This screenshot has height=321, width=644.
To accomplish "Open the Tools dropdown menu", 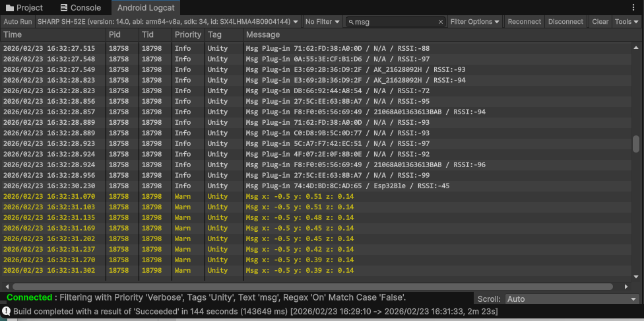I will [x=626, y=22].
